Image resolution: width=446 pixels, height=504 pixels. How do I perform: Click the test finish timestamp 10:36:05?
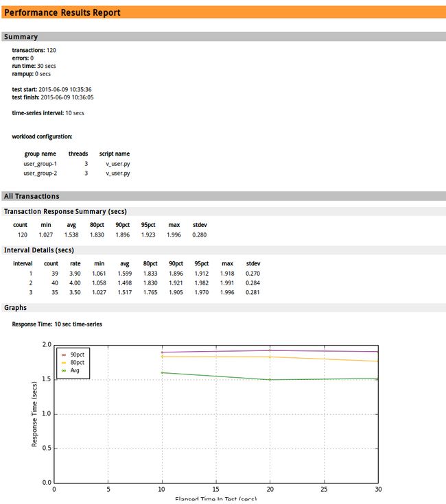82,97
